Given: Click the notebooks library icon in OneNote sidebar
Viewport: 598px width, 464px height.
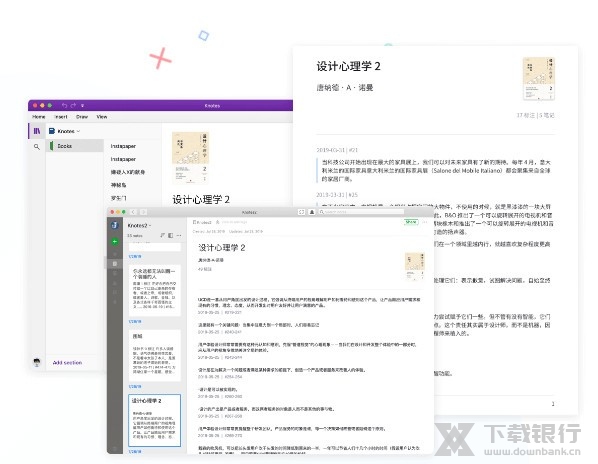Looking at the screenshot, I should click(x=37, y=131).
